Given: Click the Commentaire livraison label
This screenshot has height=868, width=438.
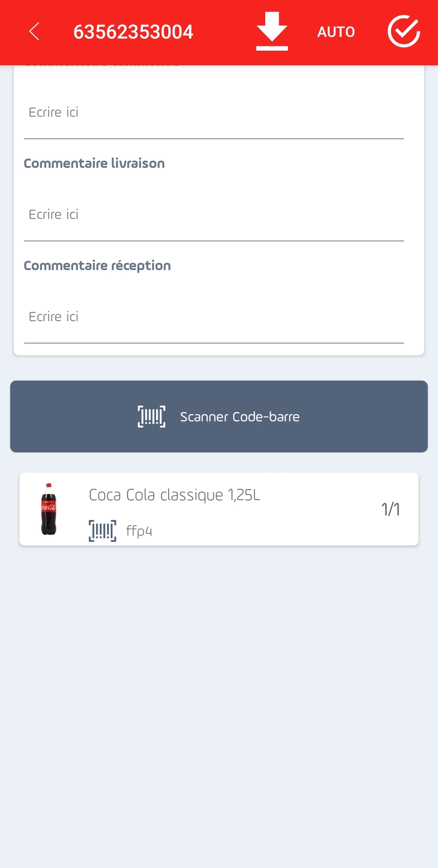Looking at the screenshot, I should click(x=94, y=163).
